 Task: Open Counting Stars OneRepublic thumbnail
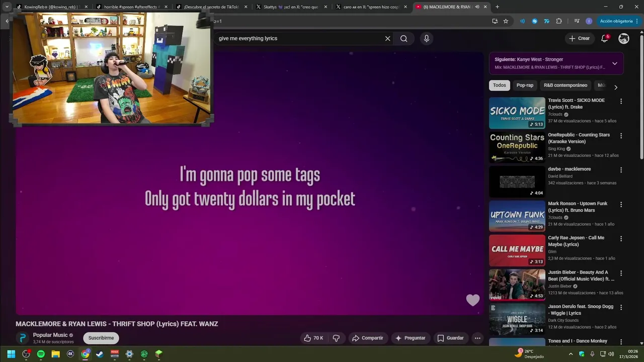(517, 147)
